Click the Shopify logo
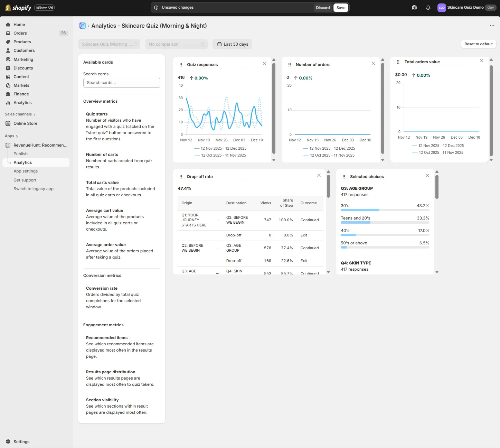The image size is (500, 448). [x=18, y=8]
